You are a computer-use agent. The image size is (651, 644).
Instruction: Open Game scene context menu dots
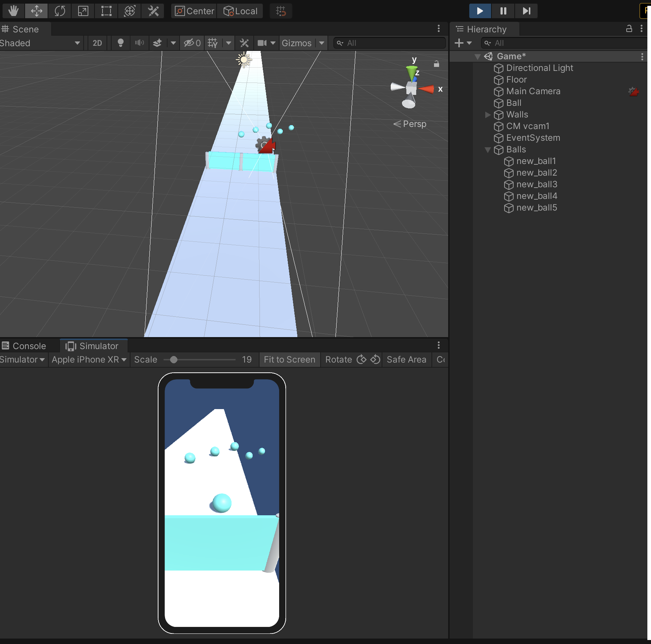point(642,56)
